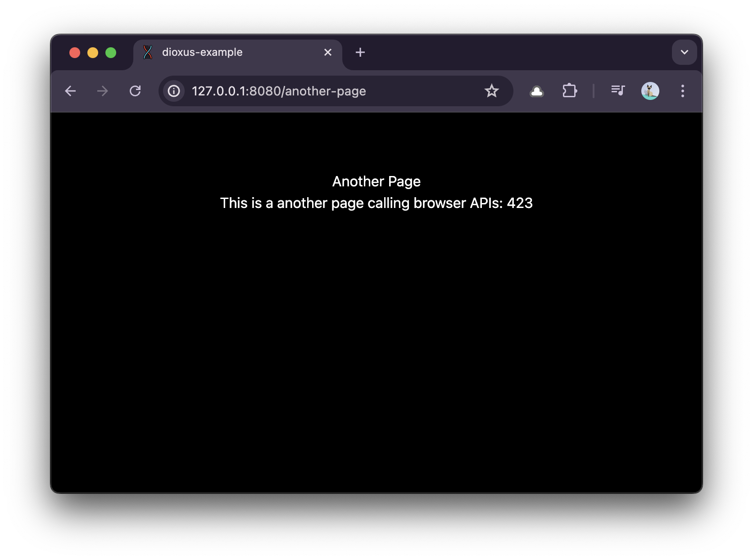Screen dimensions: 753x560
Task: Click the "Another Page" heading
Action: point(376,181)
